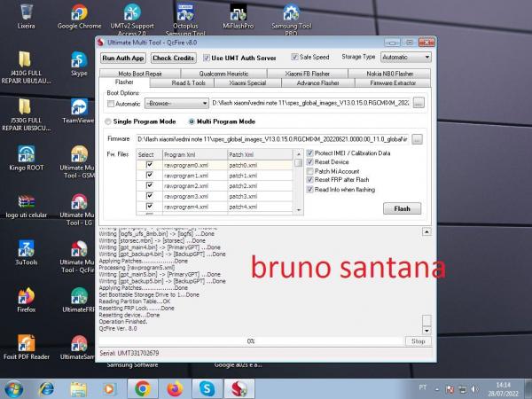
Task: Click the Windows Start orb
Action: (13, 389)
